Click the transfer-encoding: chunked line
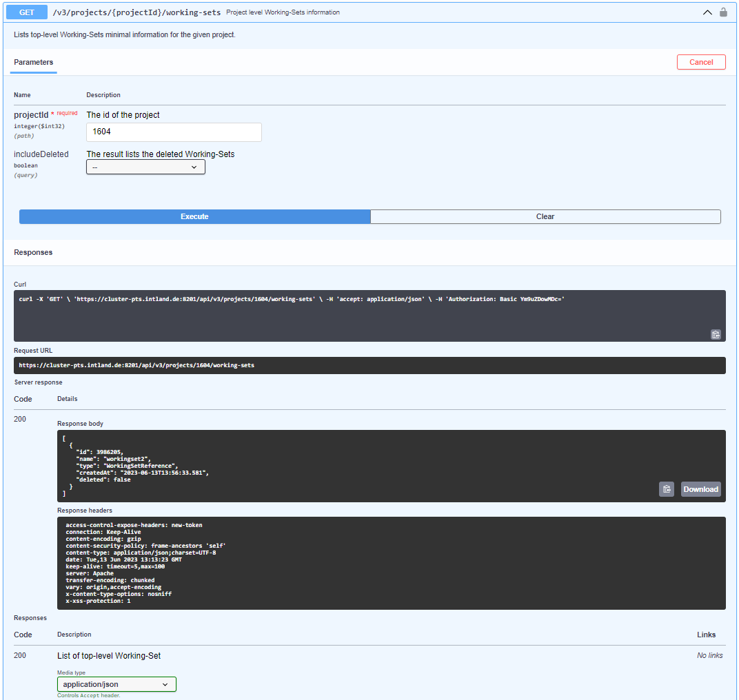 tap(110, 580)
